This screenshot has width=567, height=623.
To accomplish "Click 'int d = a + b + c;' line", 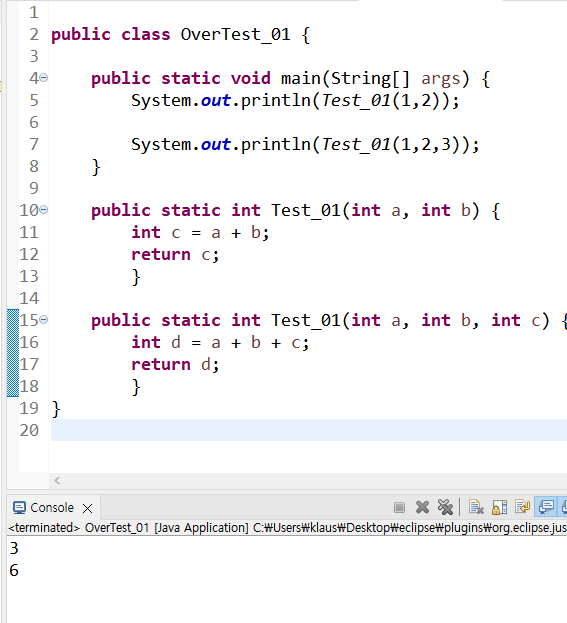I will [x=220, y=342].
